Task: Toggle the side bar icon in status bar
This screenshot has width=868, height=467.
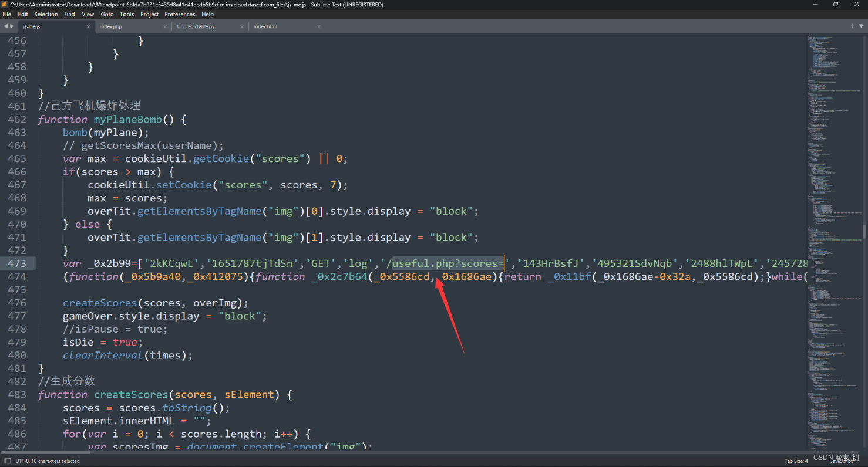Action: coord(7,461)
